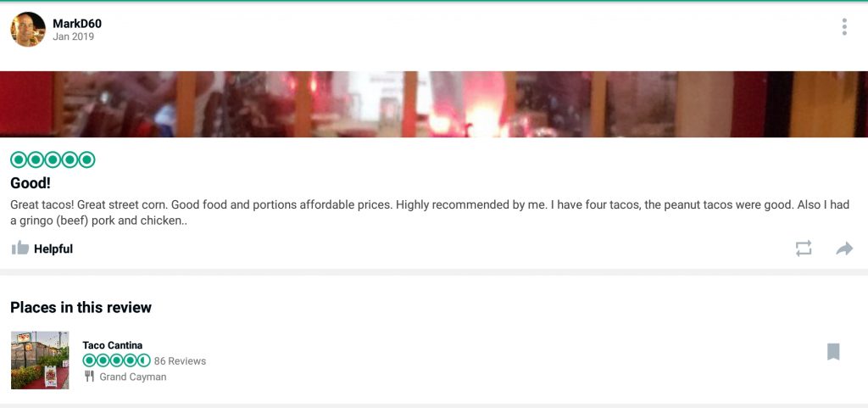
Task: Click the Helpful button label
Action: pos(53,249)
